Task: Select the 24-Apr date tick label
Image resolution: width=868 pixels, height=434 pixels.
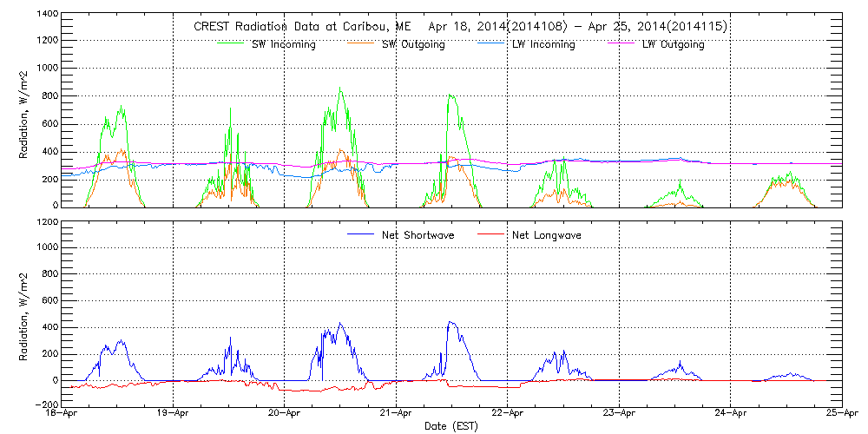Action: (730, 415)
